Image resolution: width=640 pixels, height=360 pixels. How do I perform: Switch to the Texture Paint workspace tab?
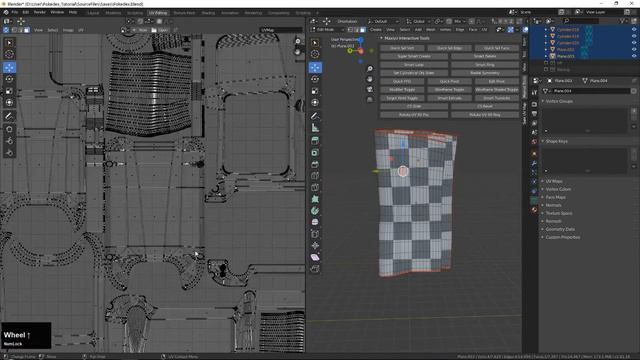184,13
